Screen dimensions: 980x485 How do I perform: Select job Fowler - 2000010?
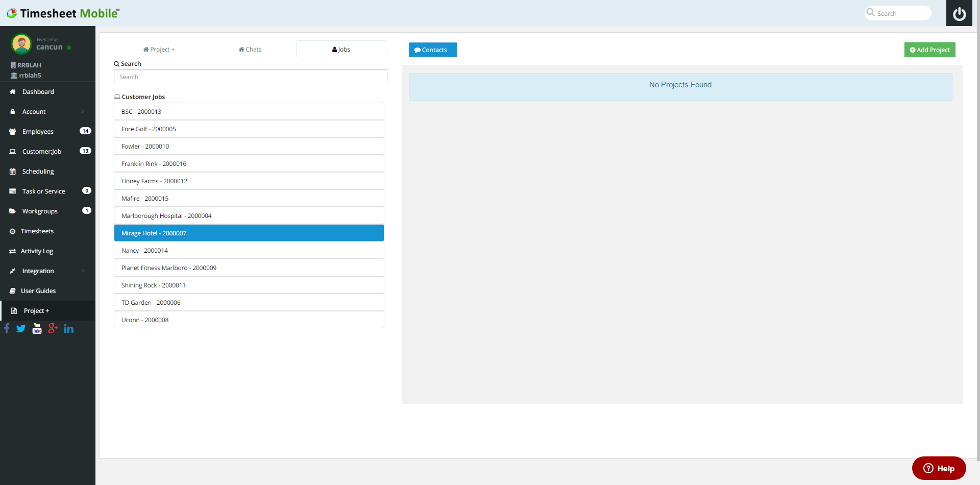tap(249, 147)
